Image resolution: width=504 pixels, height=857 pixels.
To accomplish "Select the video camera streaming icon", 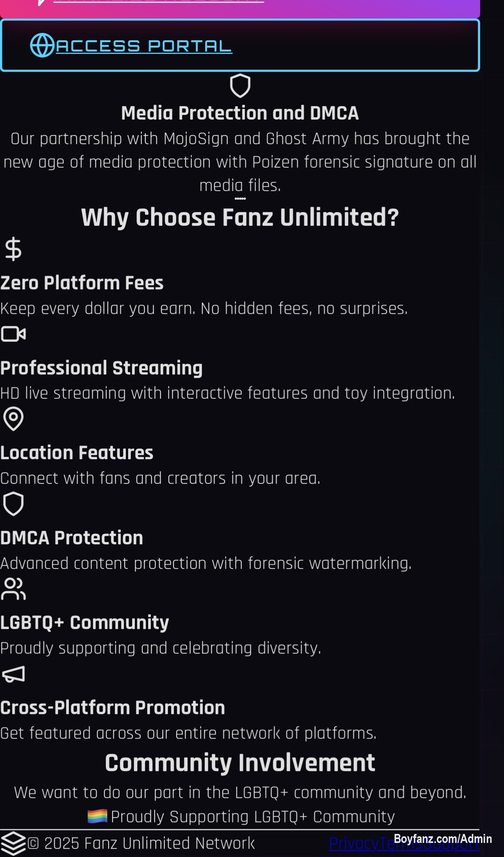I will [x=13, y=334].
